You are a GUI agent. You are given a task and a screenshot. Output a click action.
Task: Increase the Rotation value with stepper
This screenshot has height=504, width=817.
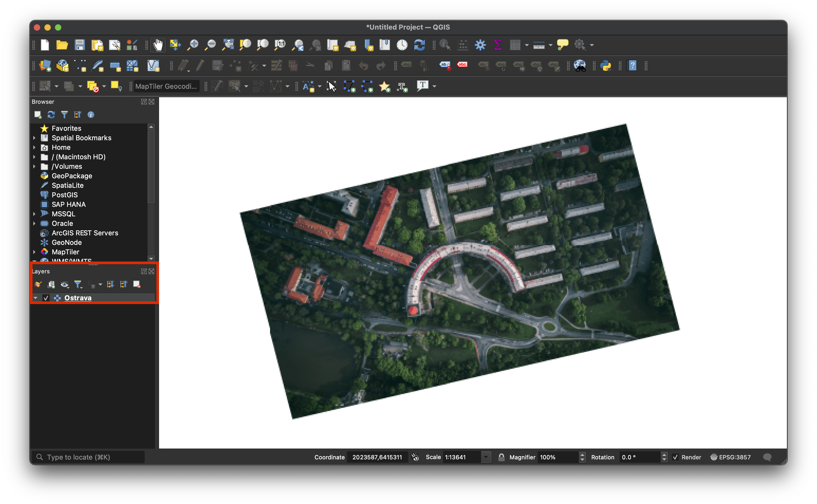(664, 454)
